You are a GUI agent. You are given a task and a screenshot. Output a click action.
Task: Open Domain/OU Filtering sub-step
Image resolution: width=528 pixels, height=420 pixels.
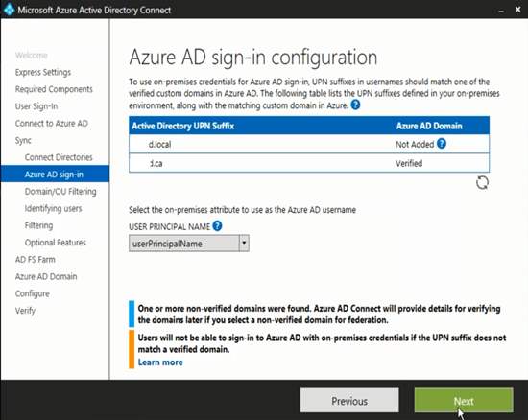click(x=60, y=192)
